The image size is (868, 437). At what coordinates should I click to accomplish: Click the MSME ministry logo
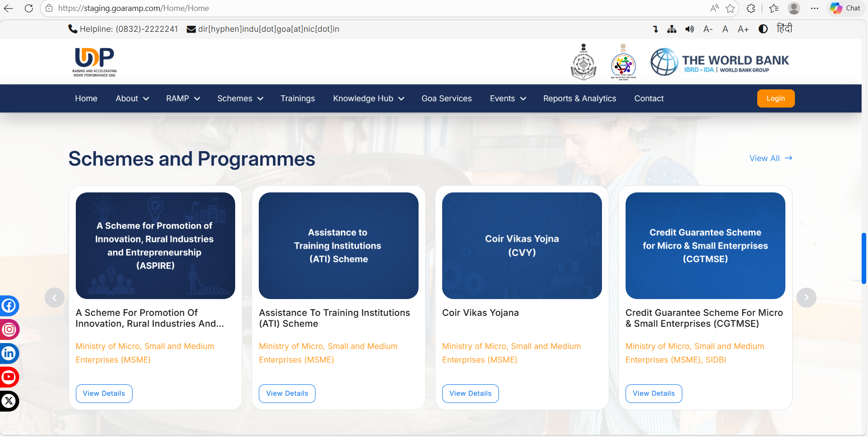pos(623,62)
